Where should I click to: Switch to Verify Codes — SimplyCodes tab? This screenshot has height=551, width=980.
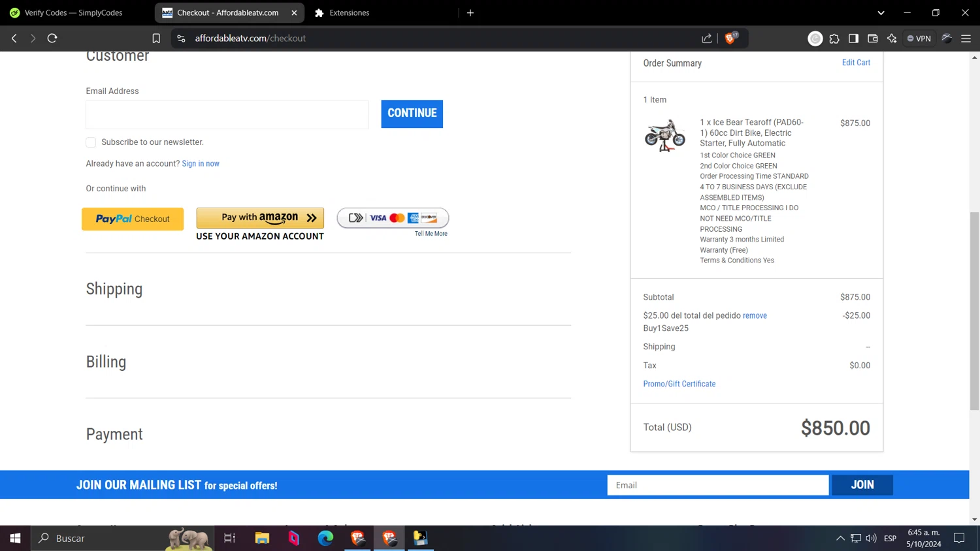click(x=73, y=12)
